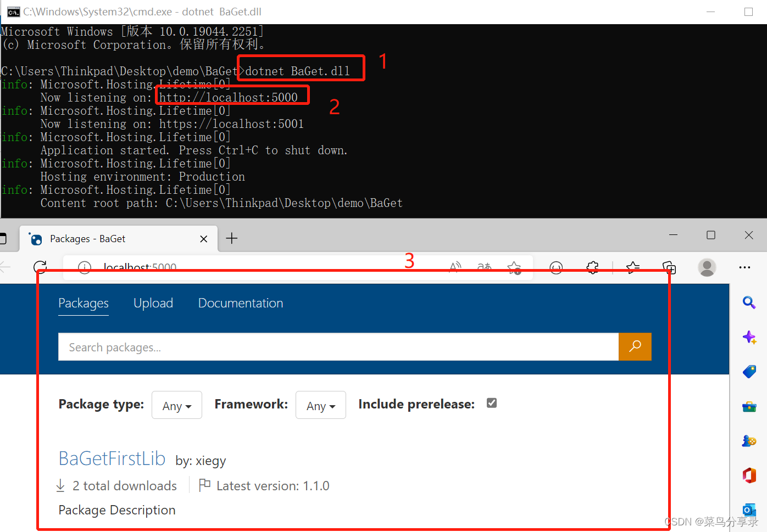
Task: Maximize the browser window
Action: point(711,235)
